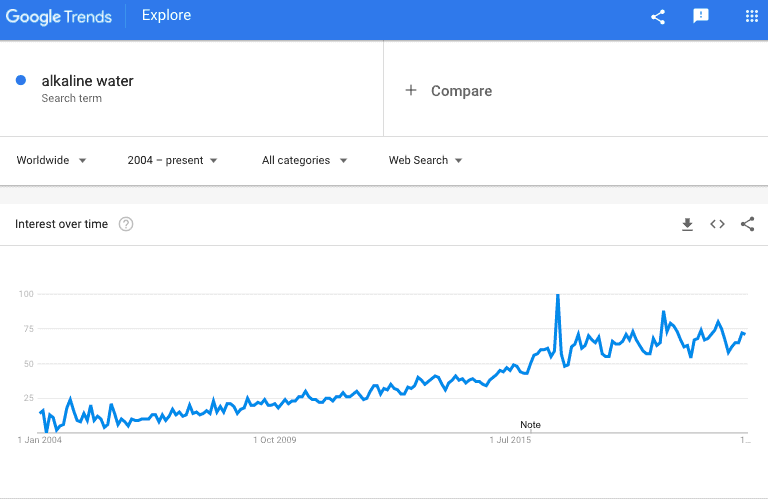Open the send feedback icon
The width and height of the screenshot is (768, 499).
tap(701, 16)
